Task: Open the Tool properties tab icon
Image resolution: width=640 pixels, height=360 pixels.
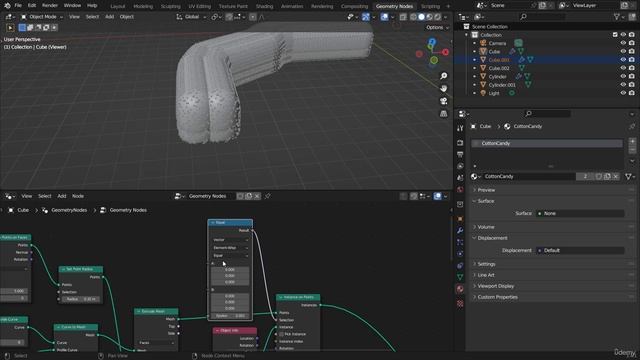Action: tap(460, 128)
